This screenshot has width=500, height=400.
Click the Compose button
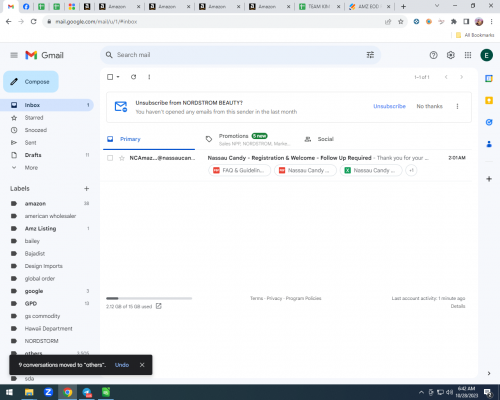[31, 82]
